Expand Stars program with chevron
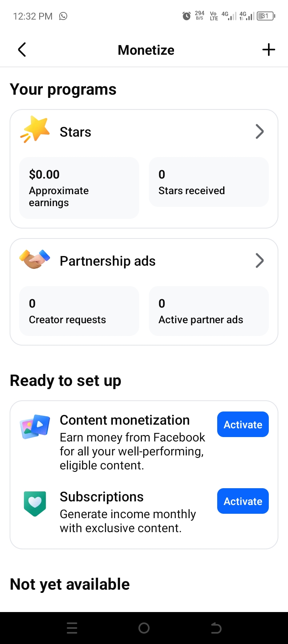This screenshot has height=644, width=288. (x=260, y=131)
